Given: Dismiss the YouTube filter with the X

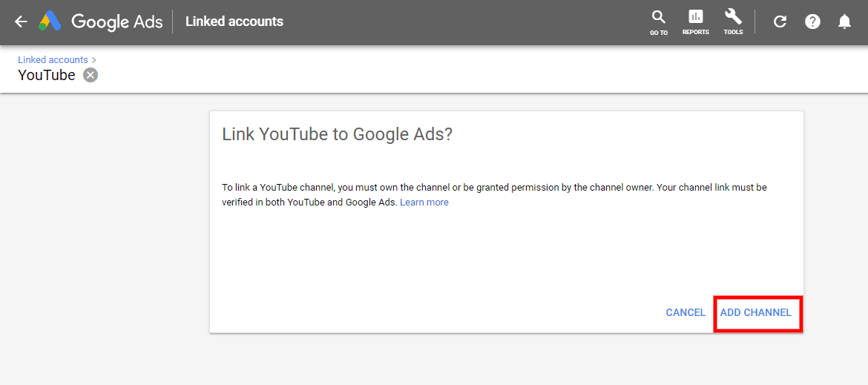Looking at the screenshot, I should click(90, 75).
